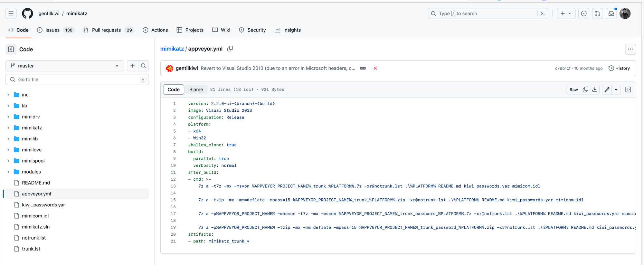Collapse the file tree side panel

pos(11,49)
